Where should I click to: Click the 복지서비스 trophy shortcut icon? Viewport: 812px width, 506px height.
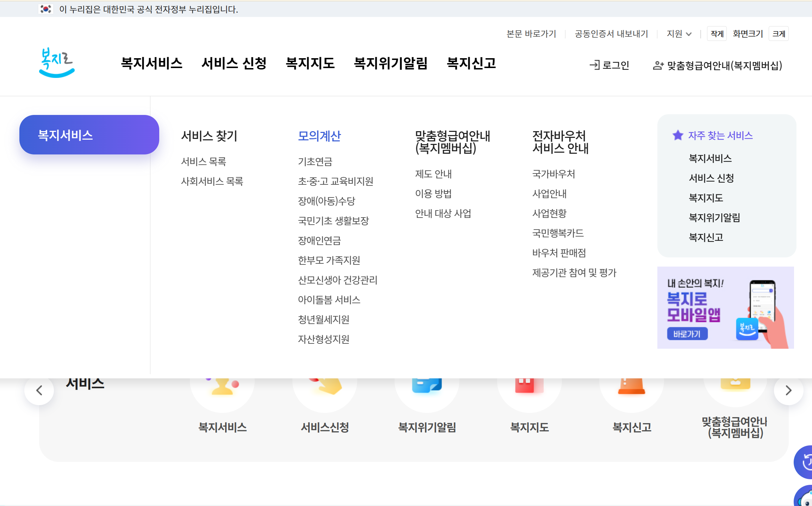(x=223, y=386)
